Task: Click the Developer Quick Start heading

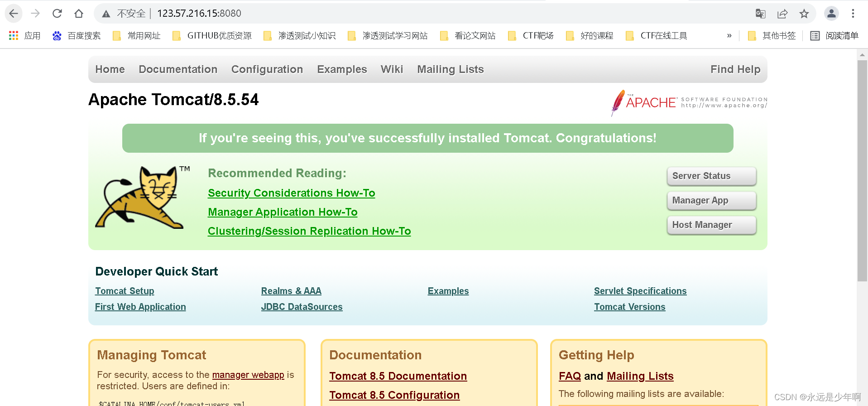Action: click(x=157, y=271)
